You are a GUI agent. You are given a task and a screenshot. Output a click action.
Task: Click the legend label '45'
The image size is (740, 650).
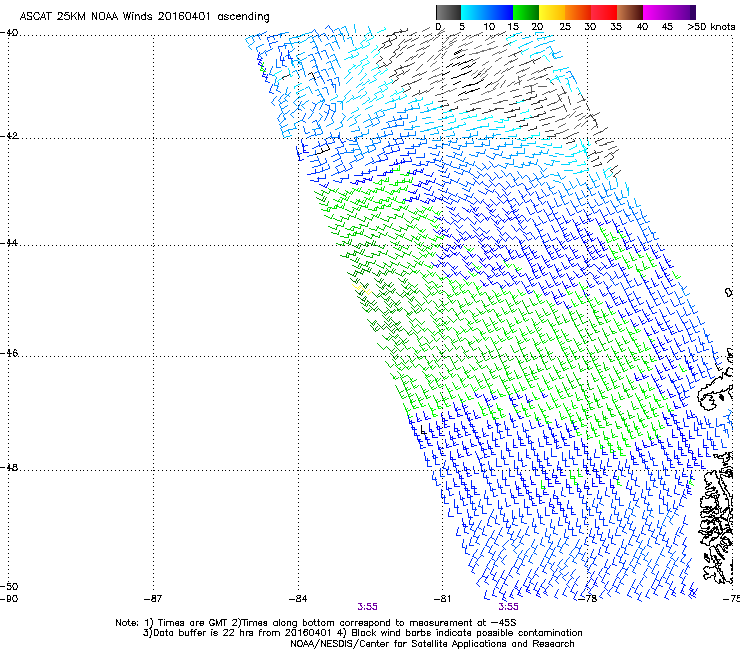click(666, 27)
